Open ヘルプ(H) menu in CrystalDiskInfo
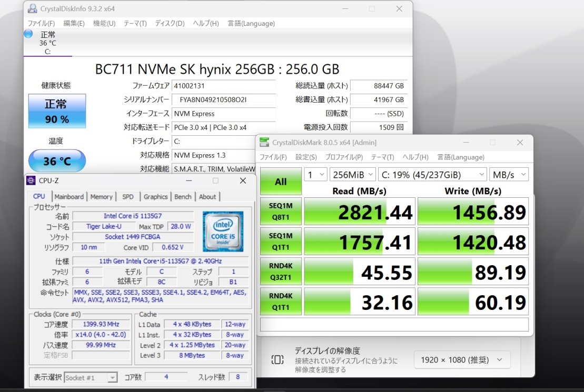The width and height of the screenshot is (584, 392). (x=206, y=24)
